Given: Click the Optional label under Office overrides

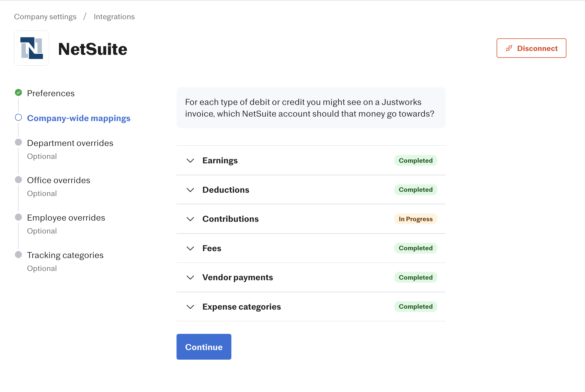Looking at the screenshot, I should 42,193.
